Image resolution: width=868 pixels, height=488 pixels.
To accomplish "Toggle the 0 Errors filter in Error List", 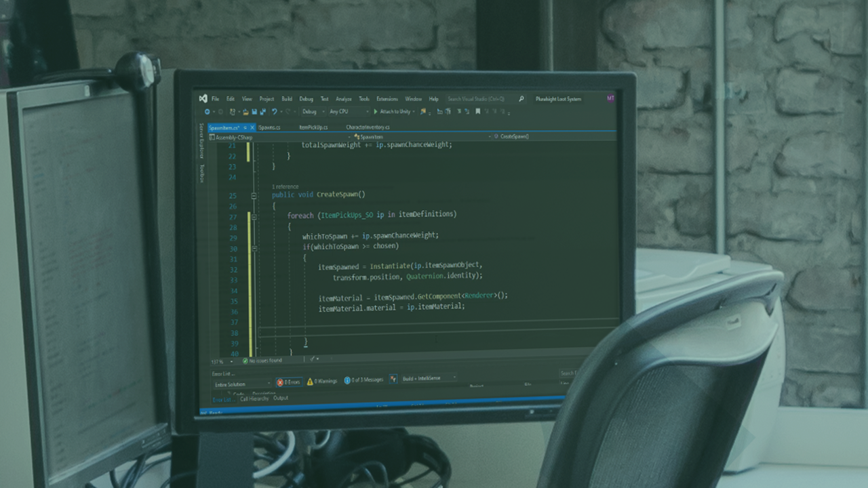I will (x=290, y=381).
